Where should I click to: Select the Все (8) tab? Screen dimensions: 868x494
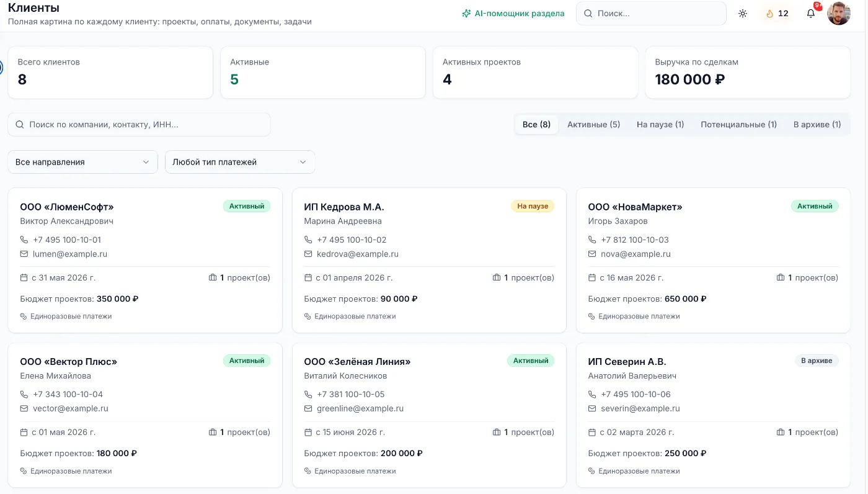[537, 124]
